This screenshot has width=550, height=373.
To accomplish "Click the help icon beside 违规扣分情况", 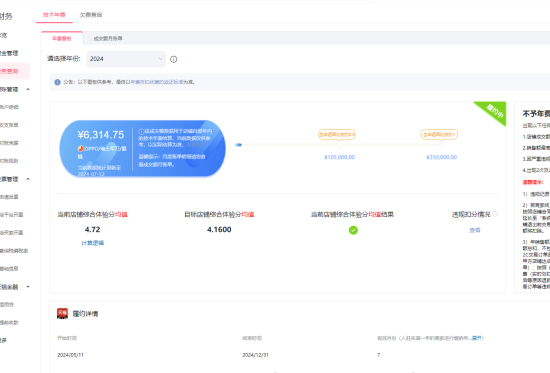I will 495,214.
